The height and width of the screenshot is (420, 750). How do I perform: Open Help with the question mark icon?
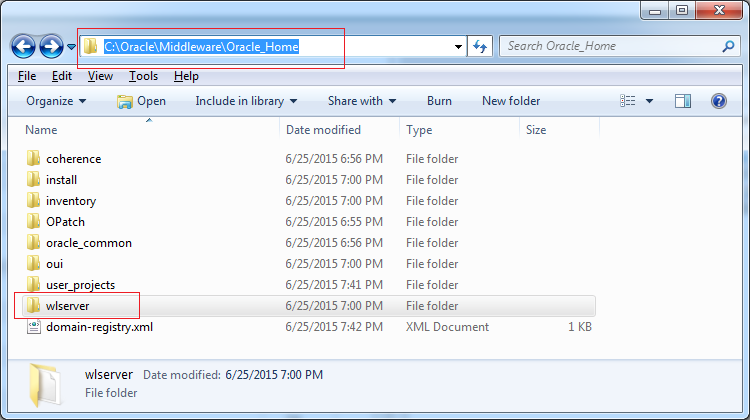pyautogui.click(x=718, y=101)
